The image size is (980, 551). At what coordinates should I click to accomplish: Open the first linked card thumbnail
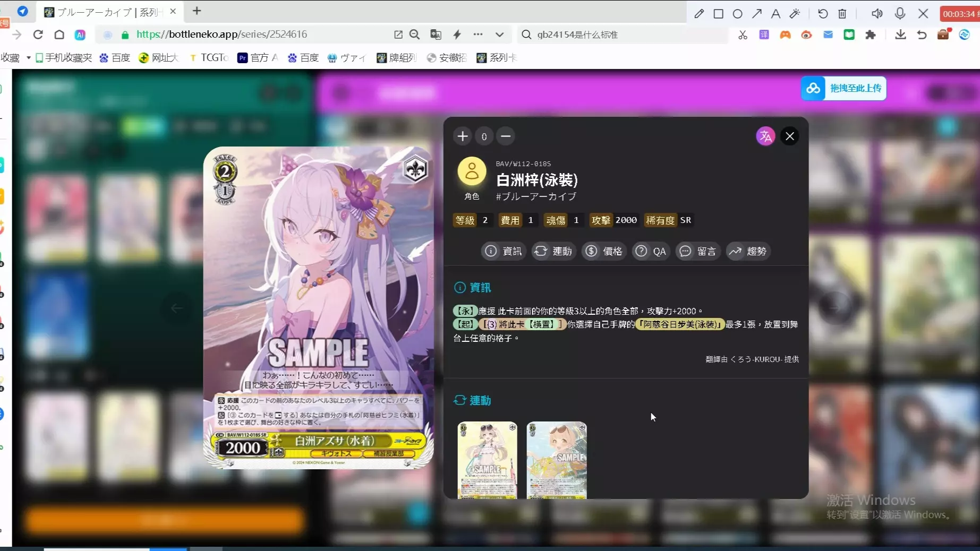coord(488,460)
